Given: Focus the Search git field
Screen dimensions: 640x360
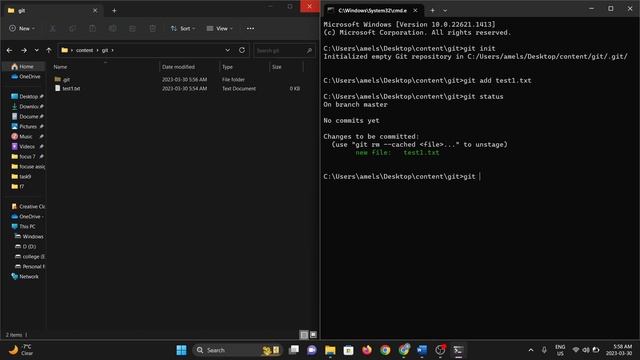Looking at the screenshot, I should click(x=284, y=51).
